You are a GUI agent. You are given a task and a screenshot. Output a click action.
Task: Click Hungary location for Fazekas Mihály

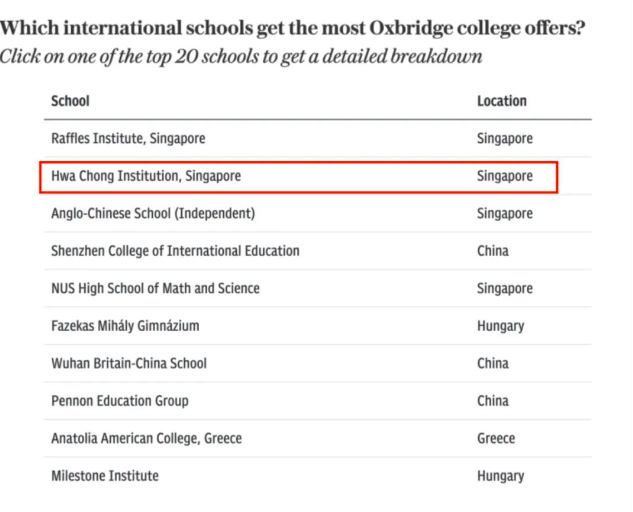501,326
